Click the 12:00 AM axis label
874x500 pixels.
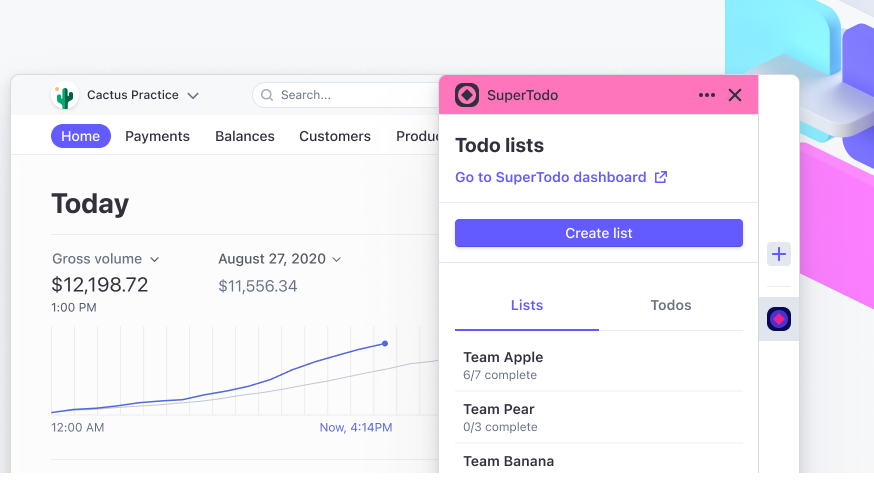77,428
